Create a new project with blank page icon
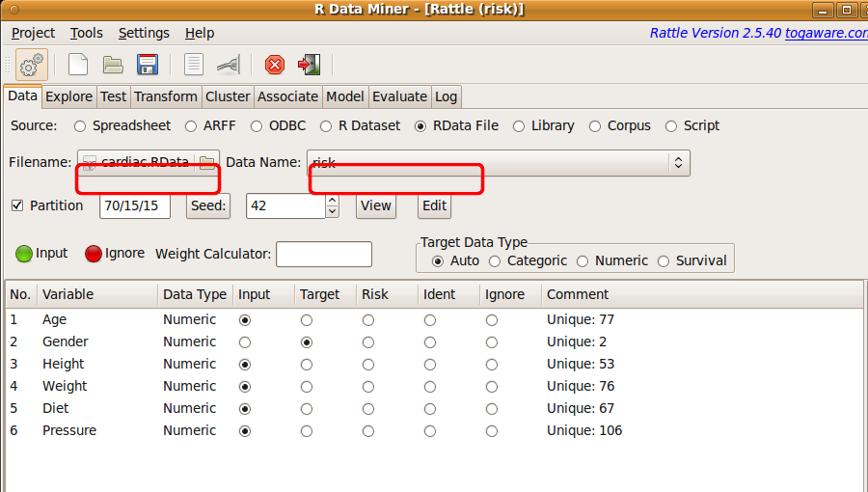Screen dimensions: 868x492 click(x=78, y=65)
